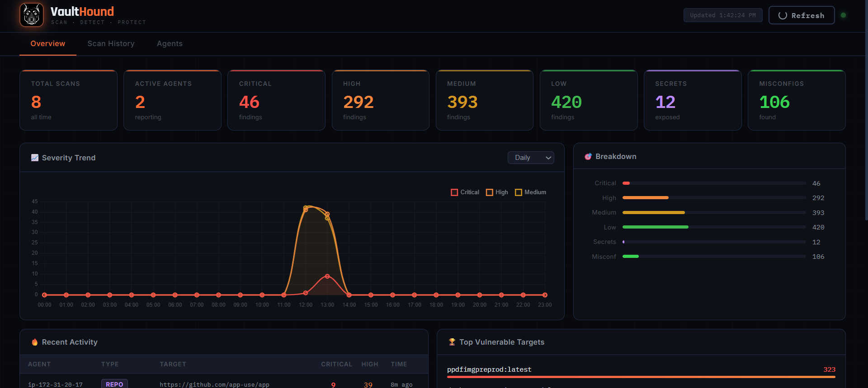
Task: Click the Severity Trend chart icon
Action: (x=35, y=158)
